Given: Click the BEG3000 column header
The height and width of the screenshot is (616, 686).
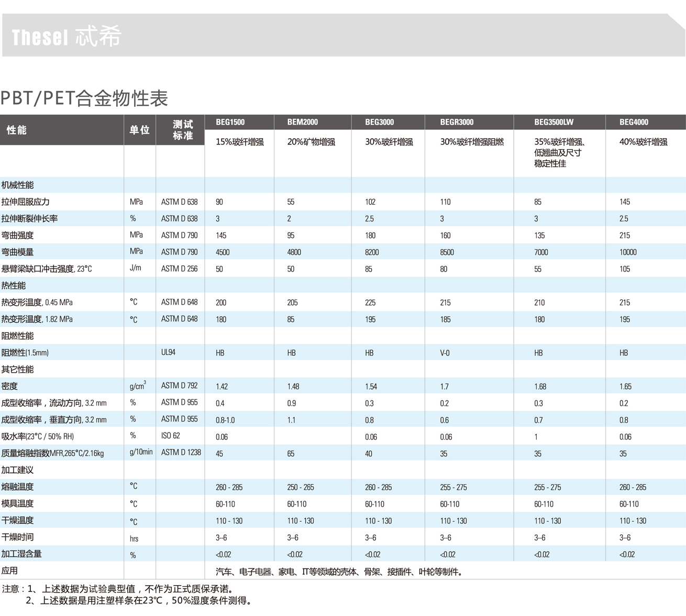Looking at the screenshot, I should (x=379, y=122).
